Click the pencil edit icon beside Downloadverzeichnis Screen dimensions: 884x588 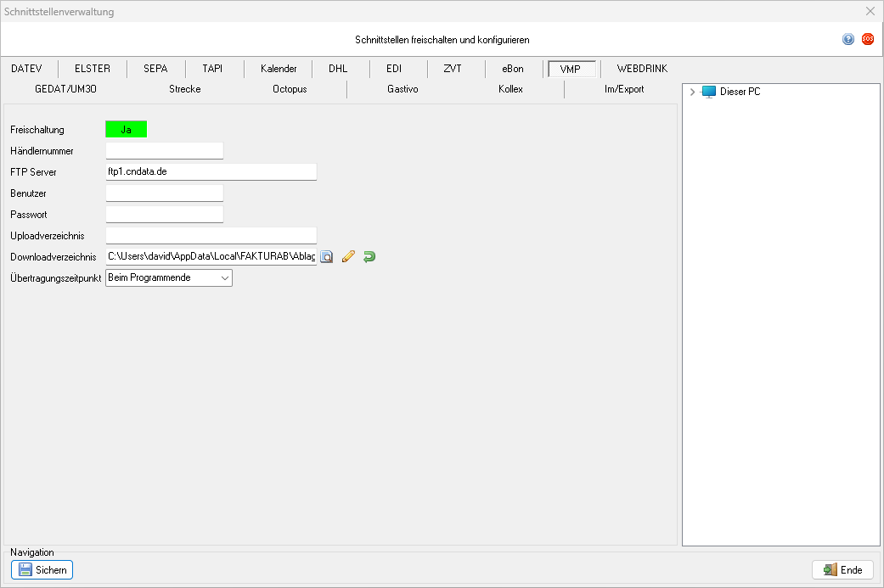pyautogui.click(x=348, y=256)
